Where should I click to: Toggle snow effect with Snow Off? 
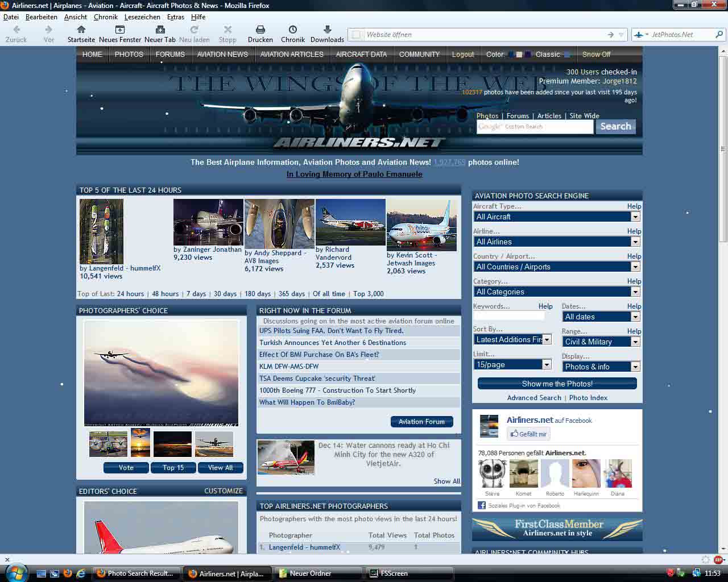(x=596, y=55)
